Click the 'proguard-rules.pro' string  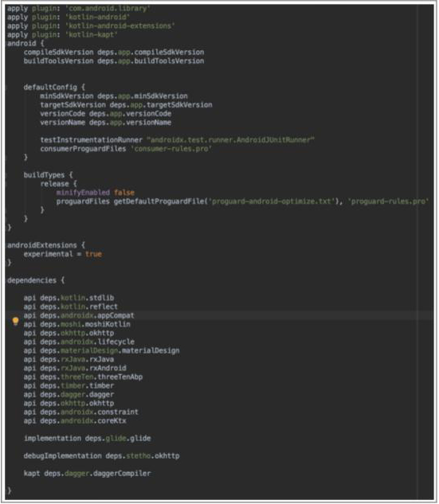pyautogui.click(x=388, y=201)
